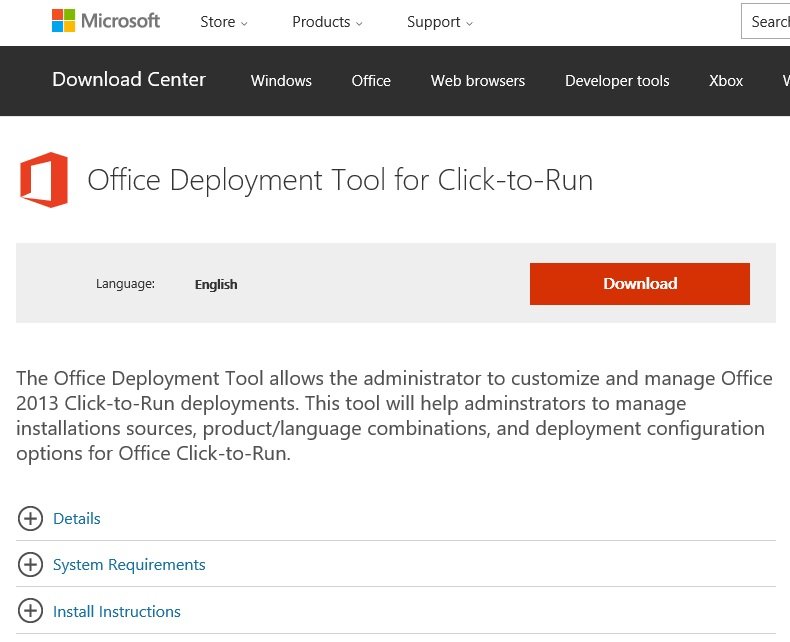Click the Microsoft logo
Screen dimensions: 790x642
[106, 21]
